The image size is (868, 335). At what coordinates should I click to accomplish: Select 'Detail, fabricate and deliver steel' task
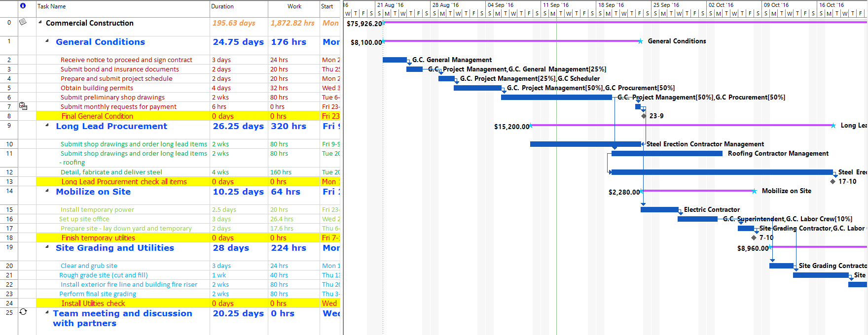click(111, 172)
